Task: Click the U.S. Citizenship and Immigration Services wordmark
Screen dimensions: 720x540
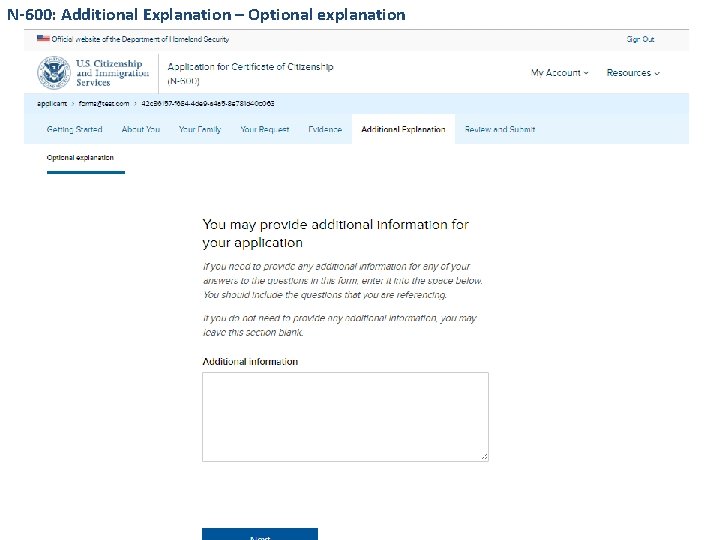Action: [x=112, y=73]
